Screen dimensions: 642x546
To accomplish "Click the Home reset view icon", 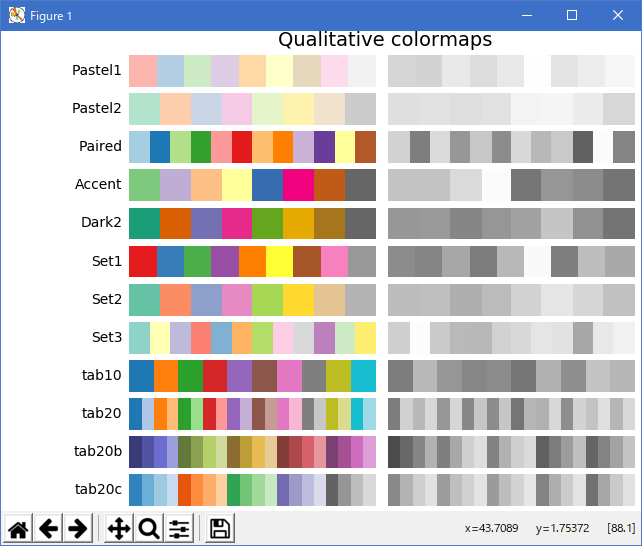I will [x=18, y=529].
